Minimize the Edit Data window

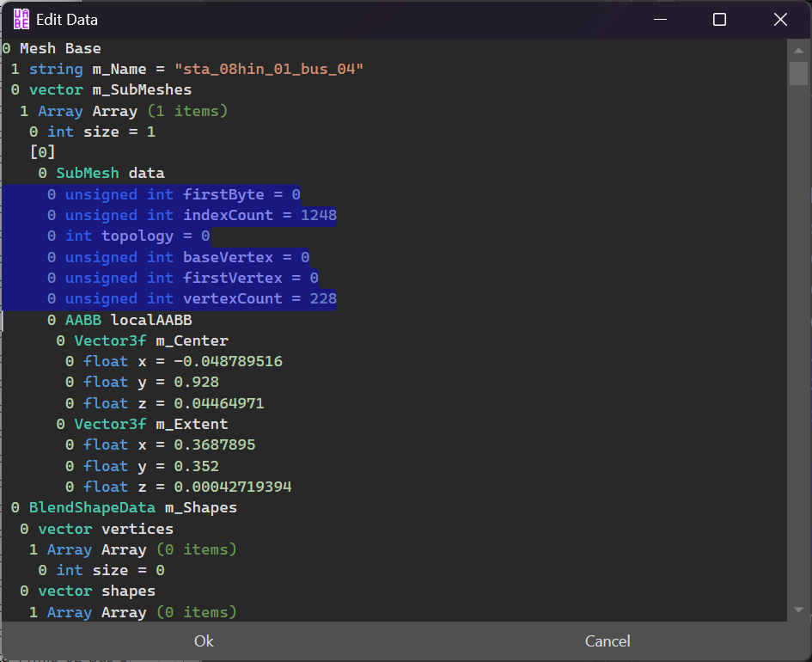point(660,20)
